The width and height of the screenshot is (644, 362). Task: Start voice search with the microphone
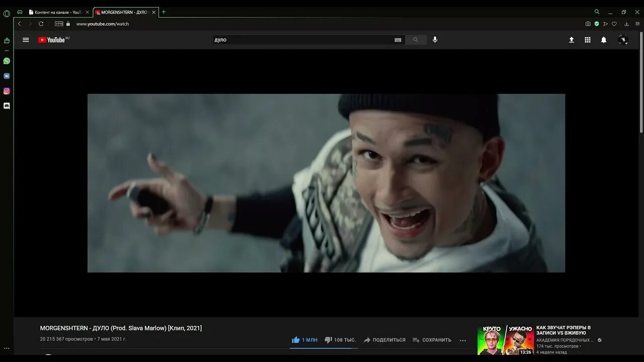point(435,40)
